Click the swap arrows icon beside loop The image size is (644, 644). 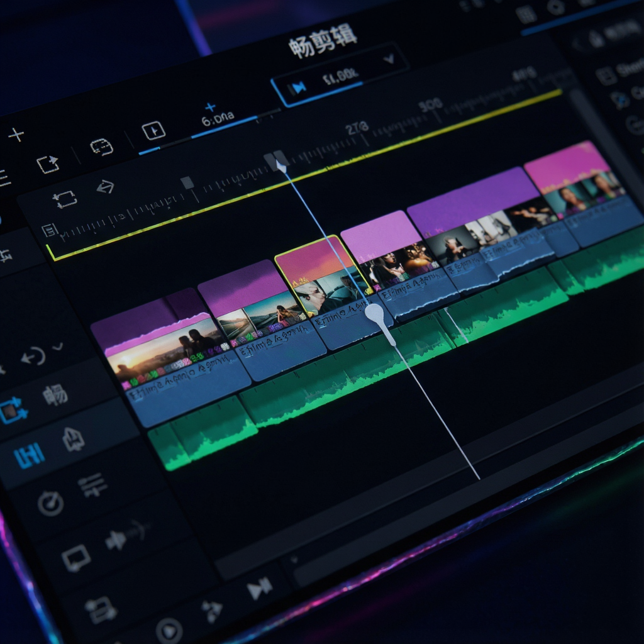click(x=105, y=187)
